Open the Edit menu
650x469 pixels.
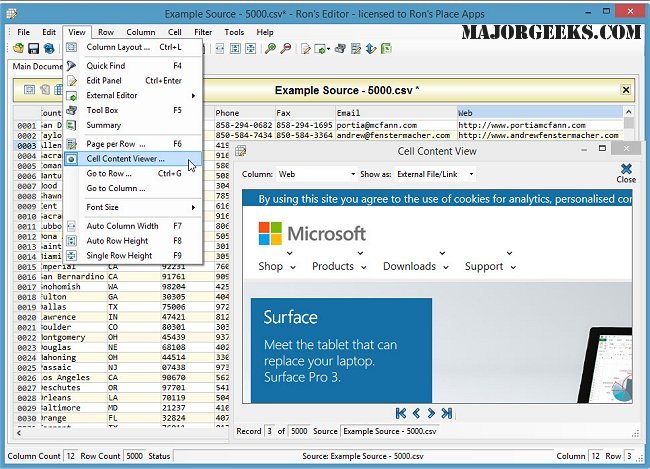coord(49,32)
